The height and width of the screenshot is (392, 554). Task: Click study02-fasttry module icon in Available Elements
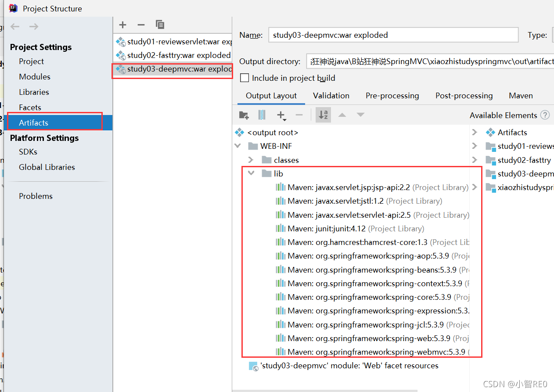point(491,160)
